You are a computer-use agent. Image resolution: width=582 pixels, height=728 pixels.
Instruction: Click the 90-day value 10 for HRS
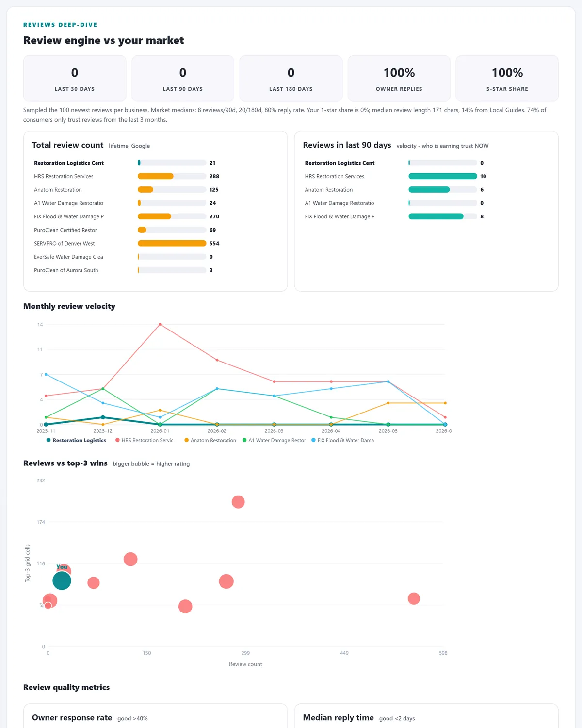(483, 177)
